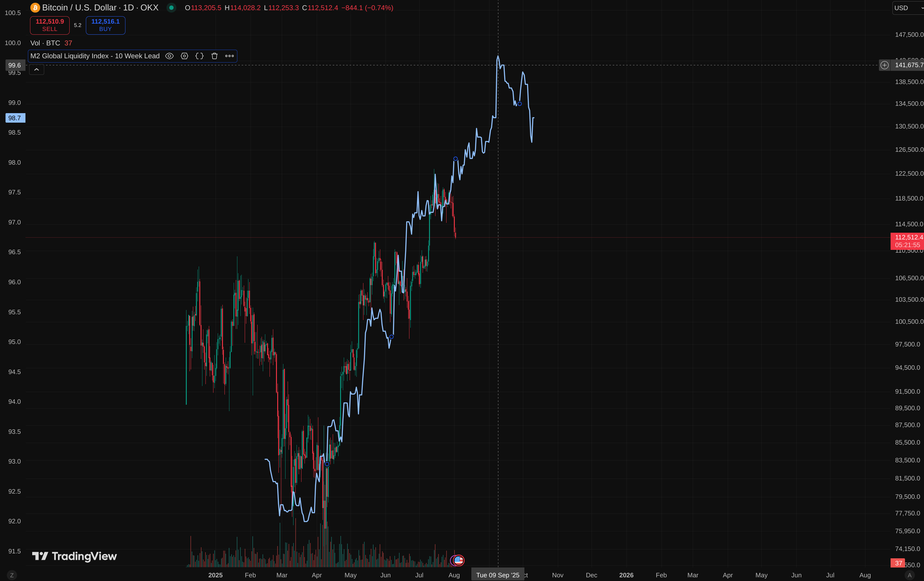Collapse the indicator legend with chevron arrow
This screenshot has width=924, height=581.
click(x=36, y=70)
